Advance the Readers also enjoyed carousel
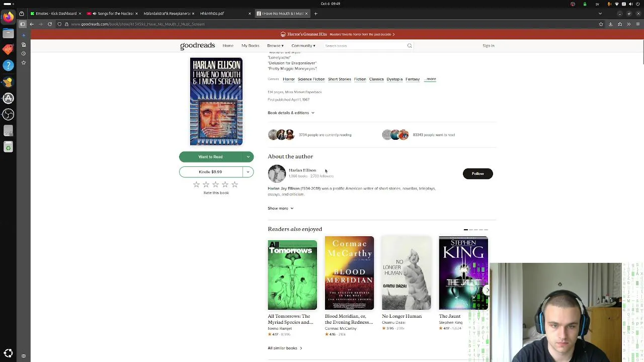The image size is (644, 362). 487,290
